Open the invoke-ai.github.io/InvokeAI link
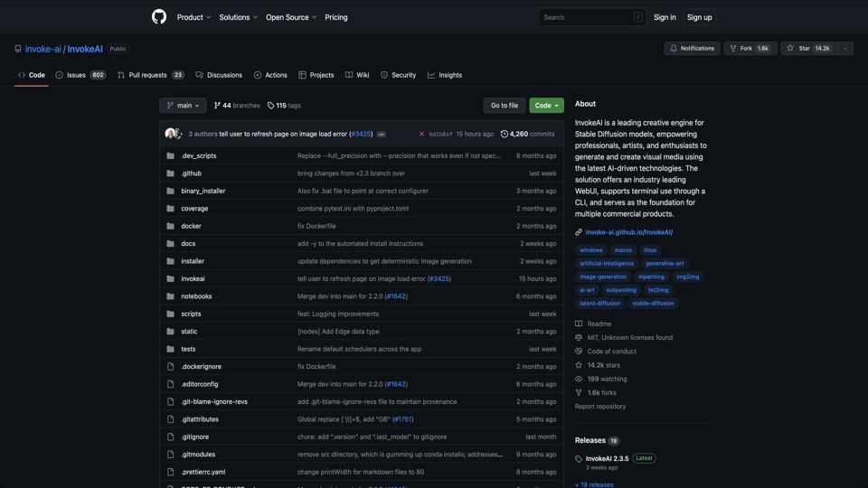Image resolution: width=868 pixels, height=488 pixels. coord(628,232)
